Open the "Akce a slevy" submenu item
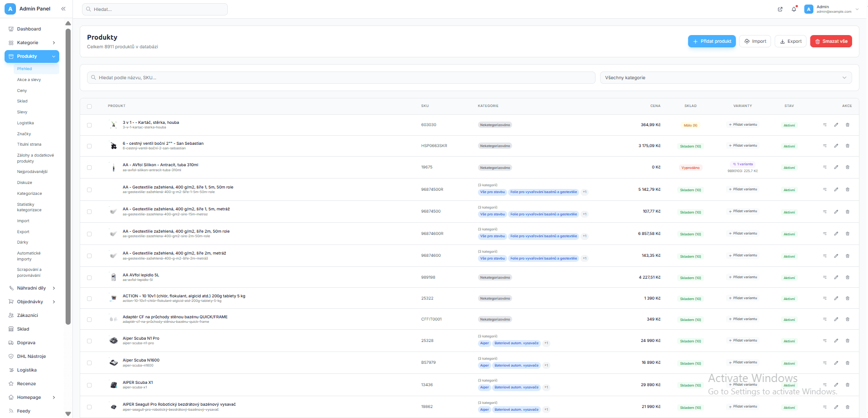 point(29,79)
